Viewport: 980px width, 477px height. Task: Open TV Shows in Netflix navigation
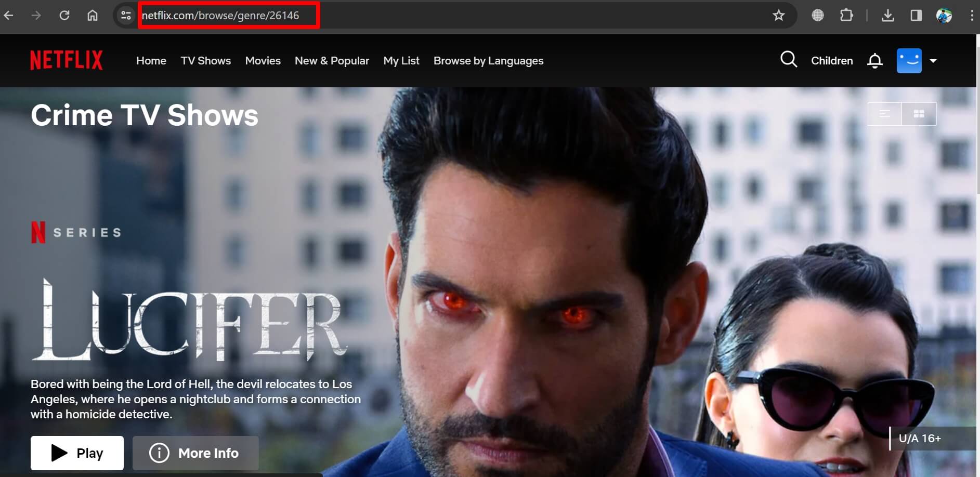click(206, 61)
